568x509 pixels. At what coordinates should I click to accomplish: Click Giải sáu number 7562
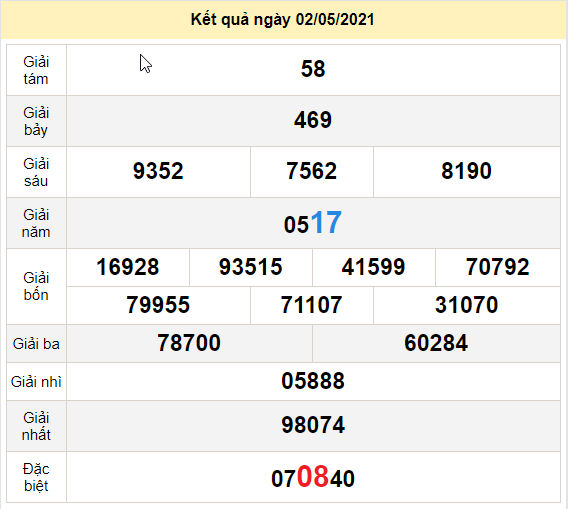coord(312,171)
